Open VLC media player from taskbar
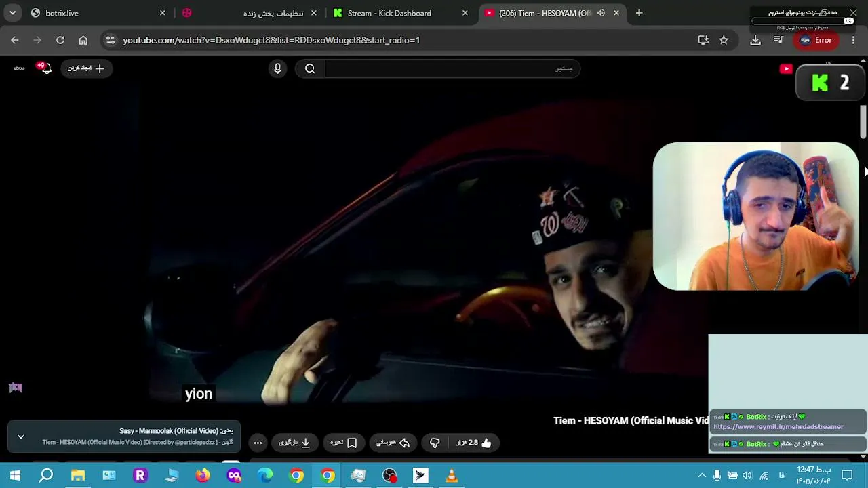This screenshot has height=488, width=868. (452, 475)
